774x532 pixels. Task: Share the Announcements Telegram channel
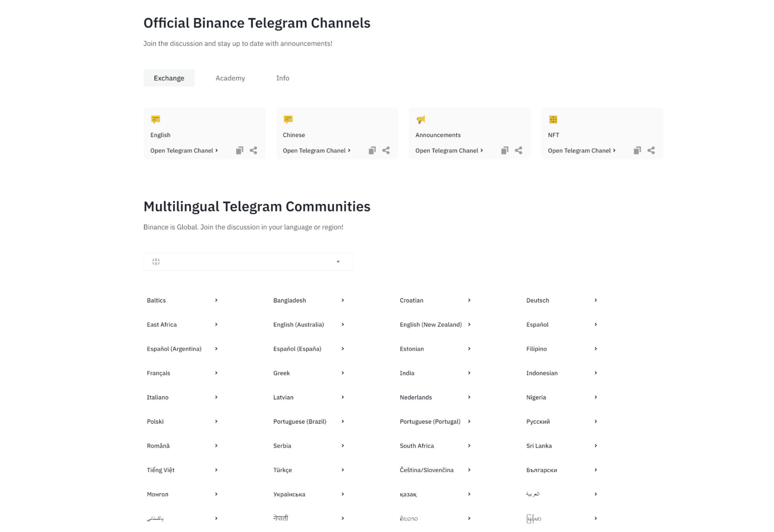click(518, 151)
